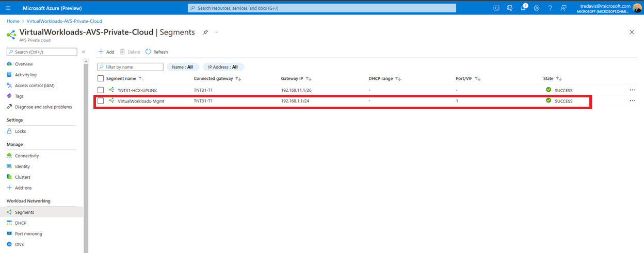Viewport: 644px width, 253px height.
Task: Click the Filter by name field
Action: pos(131,67)
